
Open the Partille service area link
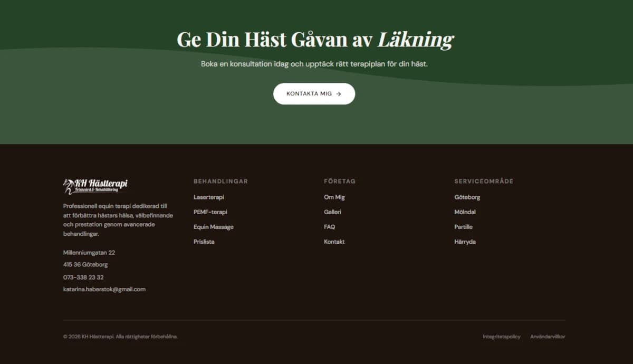tap(463, 227)
